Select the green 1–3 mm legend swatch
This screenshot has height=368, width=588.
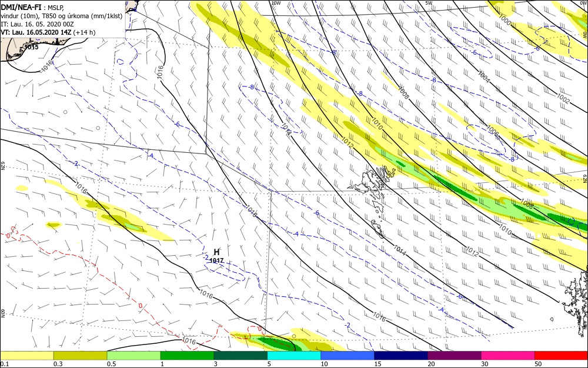click(187, 356)
